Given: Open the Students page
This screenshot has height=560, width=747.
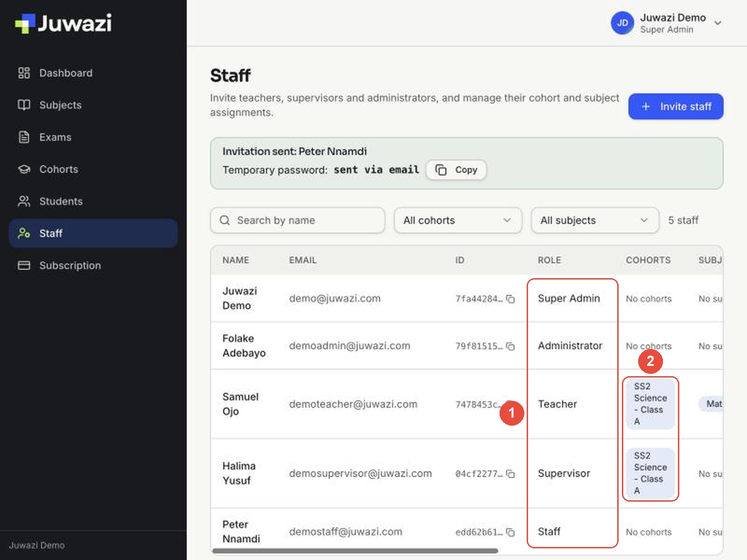Looking at the screenshot, I should 93,201.
